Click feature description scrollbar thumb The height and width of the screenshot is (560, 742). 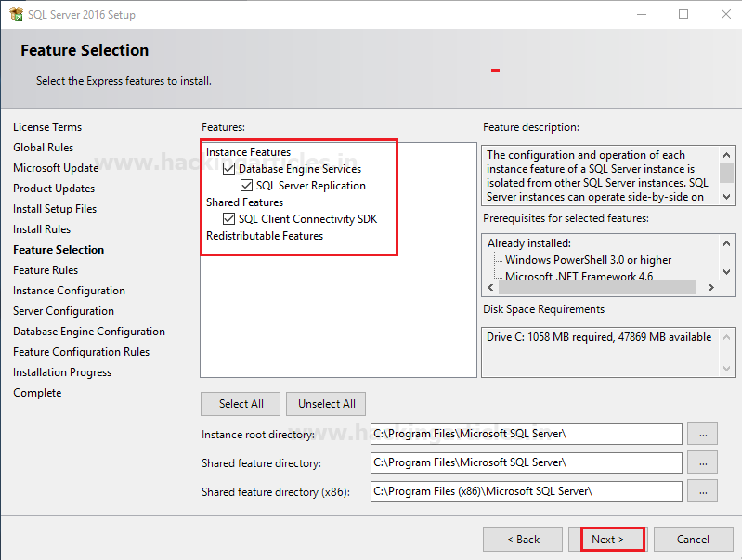pos(727,173)
